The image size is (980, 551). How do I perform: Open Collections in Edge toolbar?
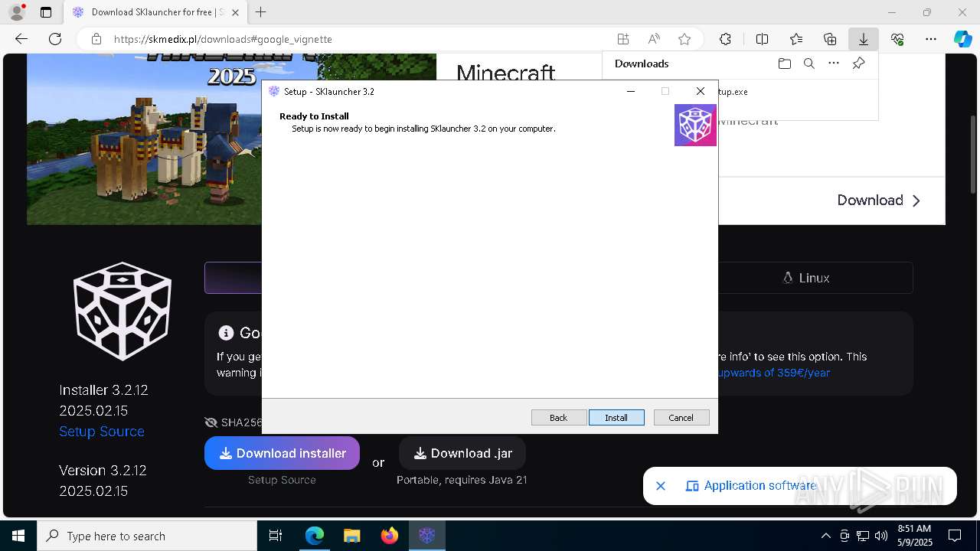(830, 39)
